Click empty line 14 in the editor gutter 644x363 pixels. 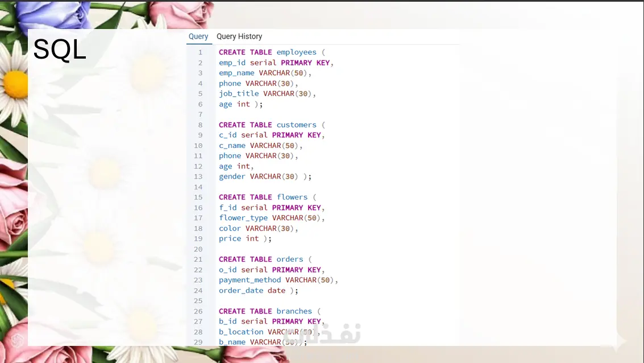click(198, 187)
